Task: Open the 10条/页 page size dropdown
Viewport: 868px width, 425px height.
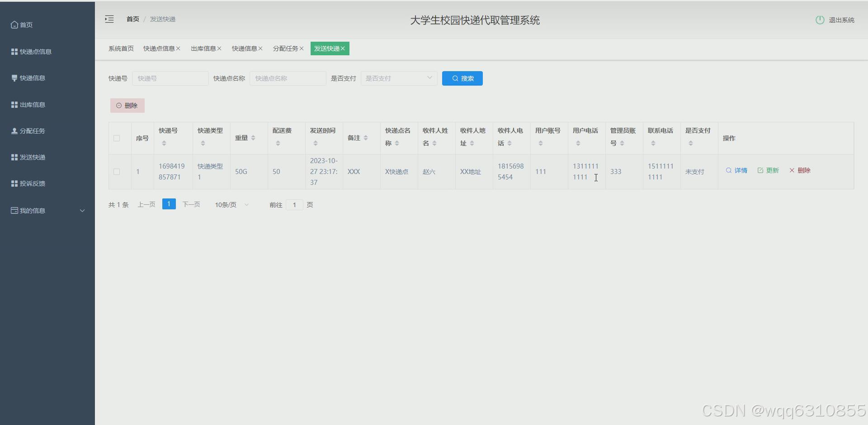Action: [x=231, y=204]
